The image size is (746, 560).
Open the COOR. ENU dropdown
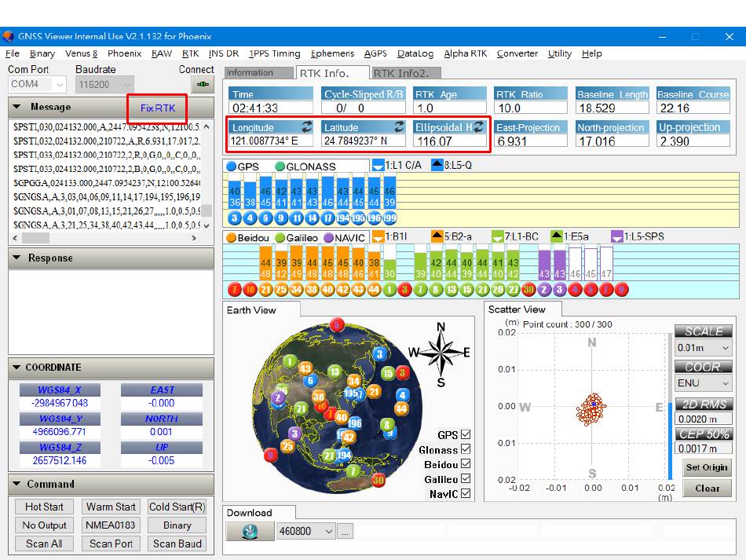[x=703, y=383]
